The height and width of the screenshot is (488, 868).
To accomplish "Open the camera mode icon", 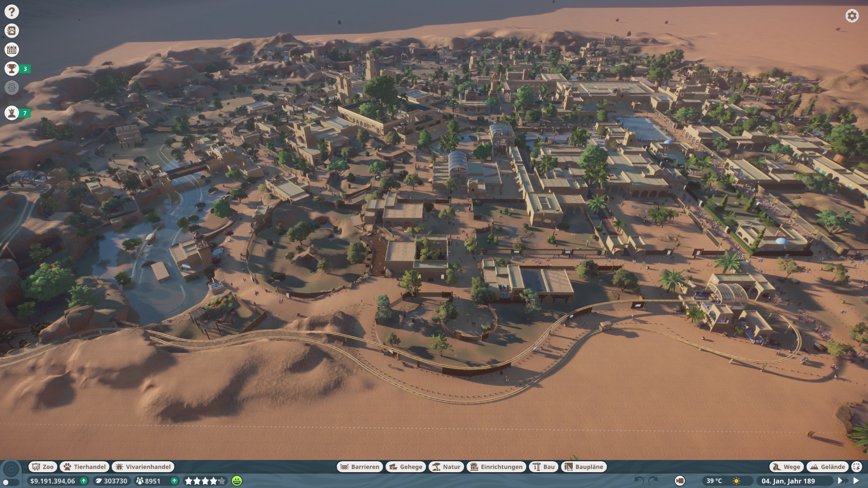I will pos(679,481).
